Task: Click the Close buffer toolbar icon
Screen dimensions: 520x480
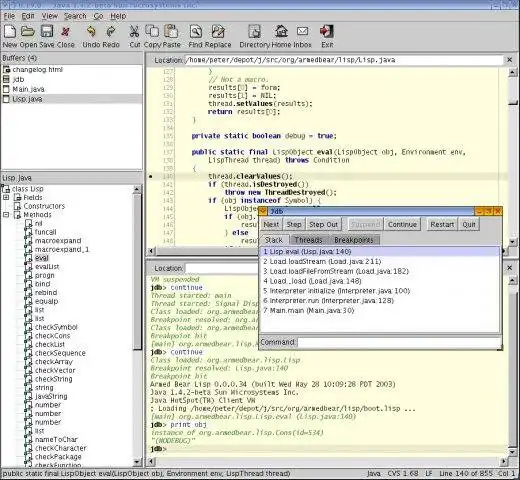Action: click(x=66, y=32)
